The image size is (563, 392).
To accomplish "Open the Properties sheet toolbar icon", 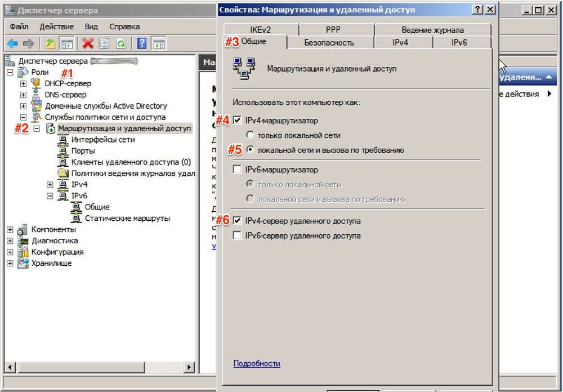I will [104, 44].
